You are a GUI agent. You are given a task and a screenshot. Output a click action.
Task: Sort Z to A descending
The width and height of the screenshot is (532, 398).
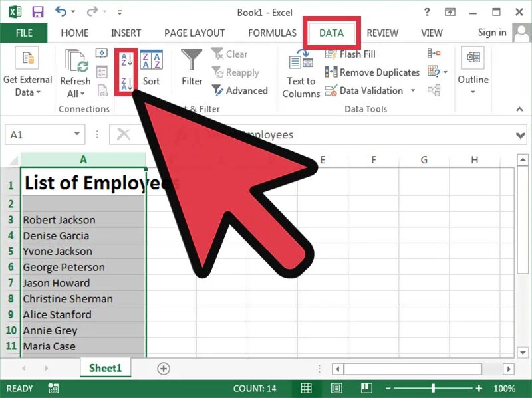[126, 84]
